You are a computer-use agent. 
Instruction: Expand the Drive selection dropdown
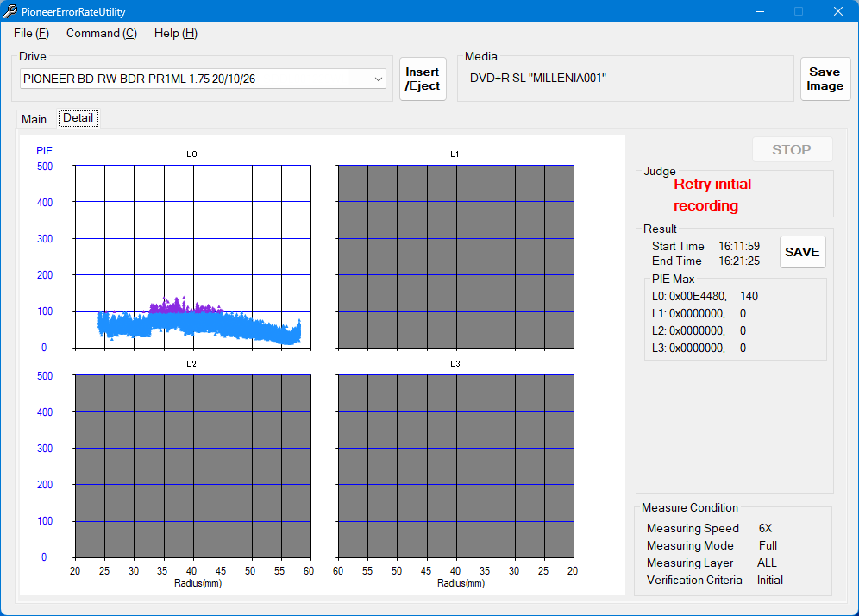379,79
